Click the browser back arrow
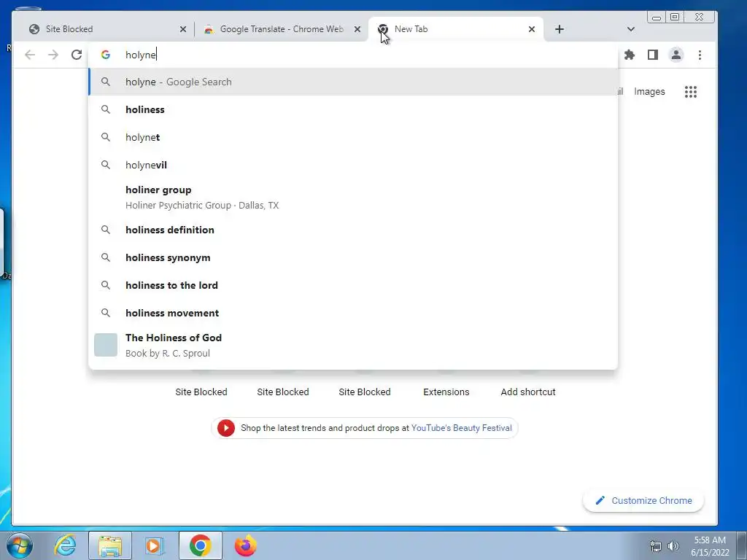Image resolution: width=747 pixels, height=560 pixels. pos(30,55)
